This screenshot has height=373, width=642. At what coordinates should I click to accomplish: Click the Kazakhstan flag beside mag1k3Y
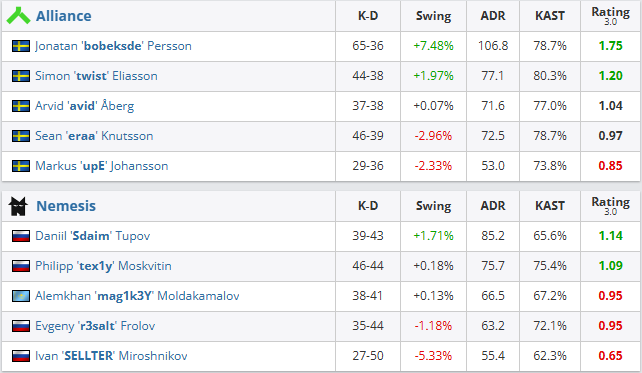click(21, 296)
